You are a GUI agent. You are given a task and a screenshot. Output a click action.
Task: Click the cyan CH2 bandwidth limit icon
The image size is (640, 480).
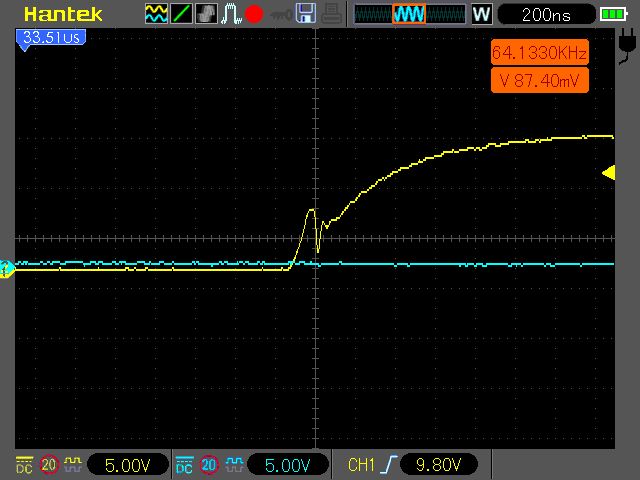234,464
